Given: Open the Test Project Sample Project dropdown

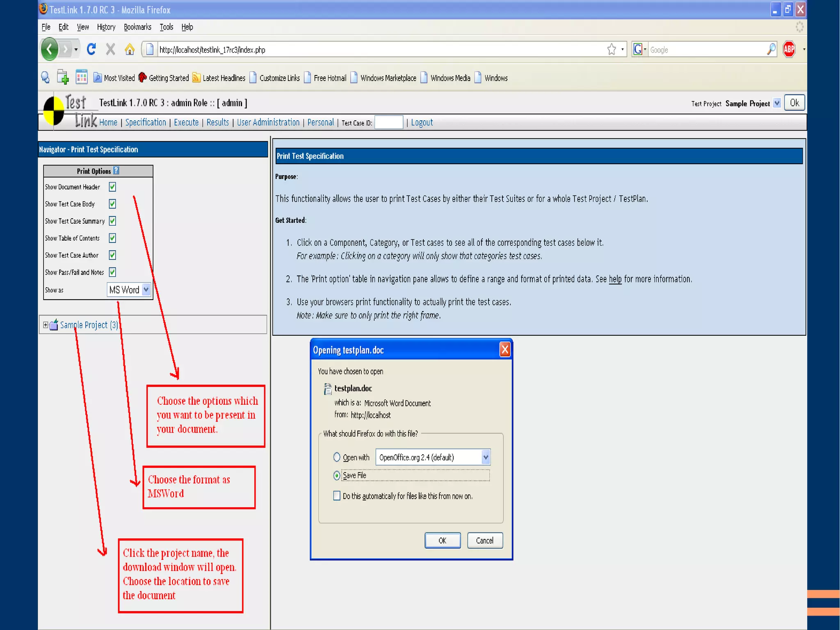Looking at the screenshot, I should pyautogui.click(x=777, y=103).
